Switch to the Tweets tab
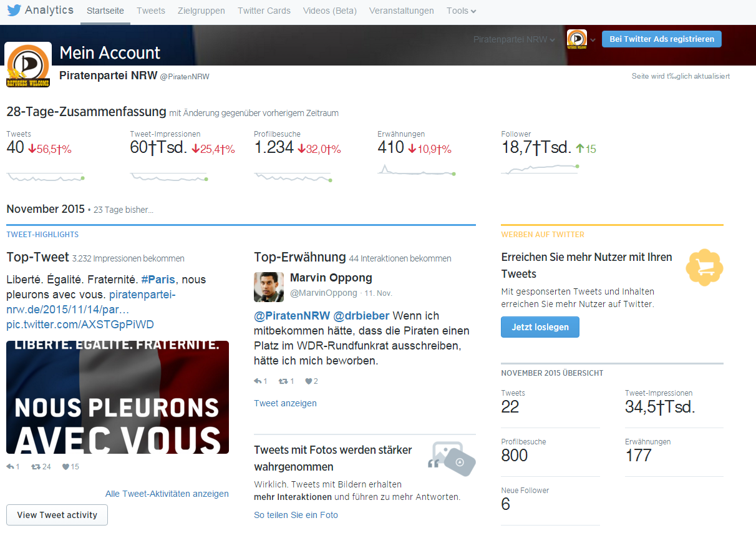This screenshot has height=543, width=756. click(151, 11)
